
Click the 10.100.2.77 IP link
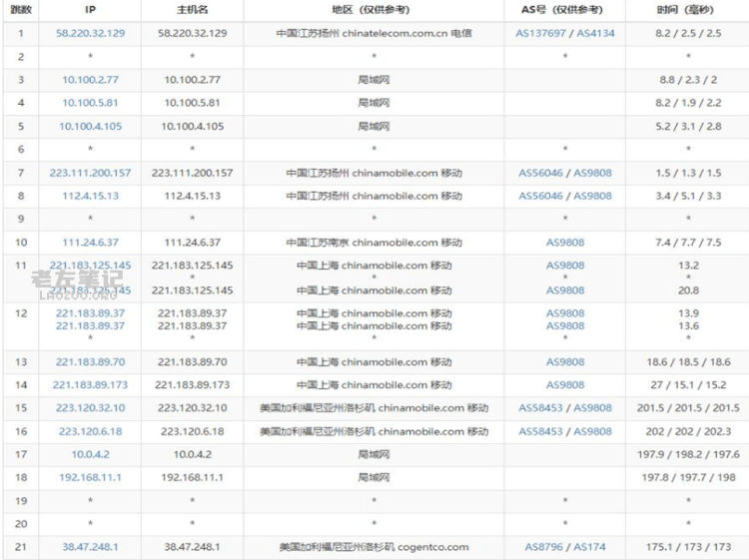tap(91, 79)
